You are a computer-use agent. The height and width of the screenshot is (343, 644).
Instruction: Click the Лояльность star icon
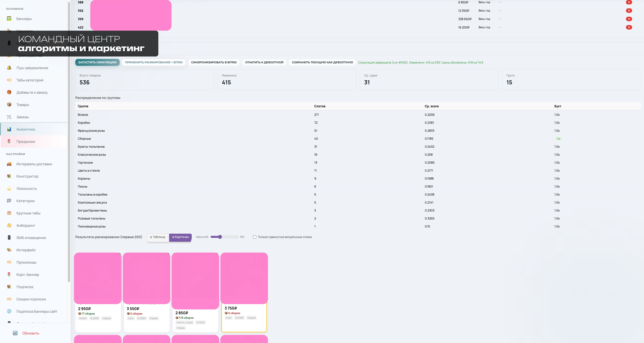pyautogui.click(x=9, y=189)
